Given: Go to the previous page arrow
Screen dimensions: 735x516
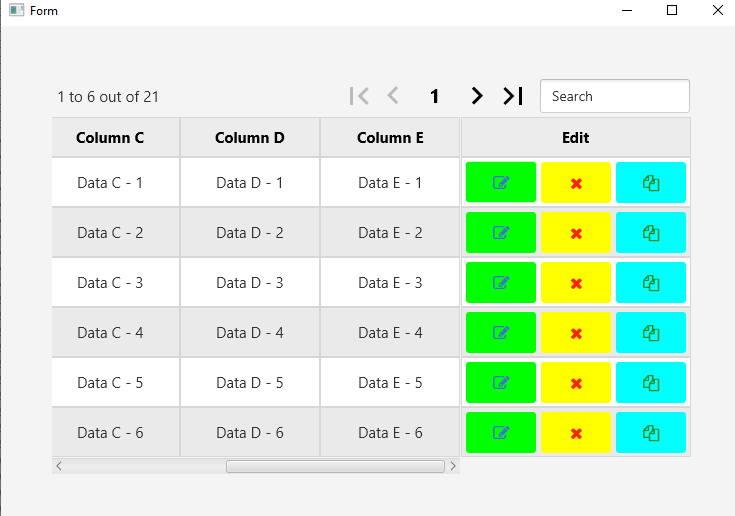Looking at the screenshot, I should pos(393,96).
